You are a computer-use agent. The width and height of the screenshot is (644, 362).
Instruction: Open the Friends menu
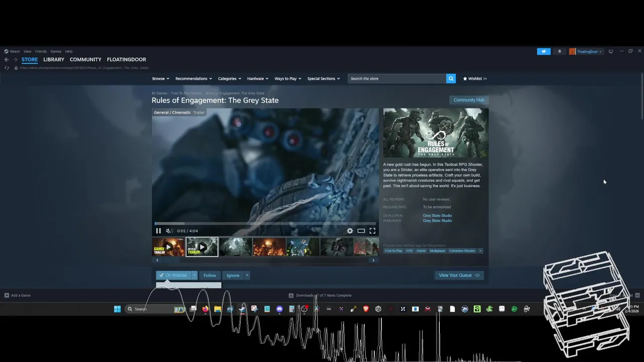(41, 51)
